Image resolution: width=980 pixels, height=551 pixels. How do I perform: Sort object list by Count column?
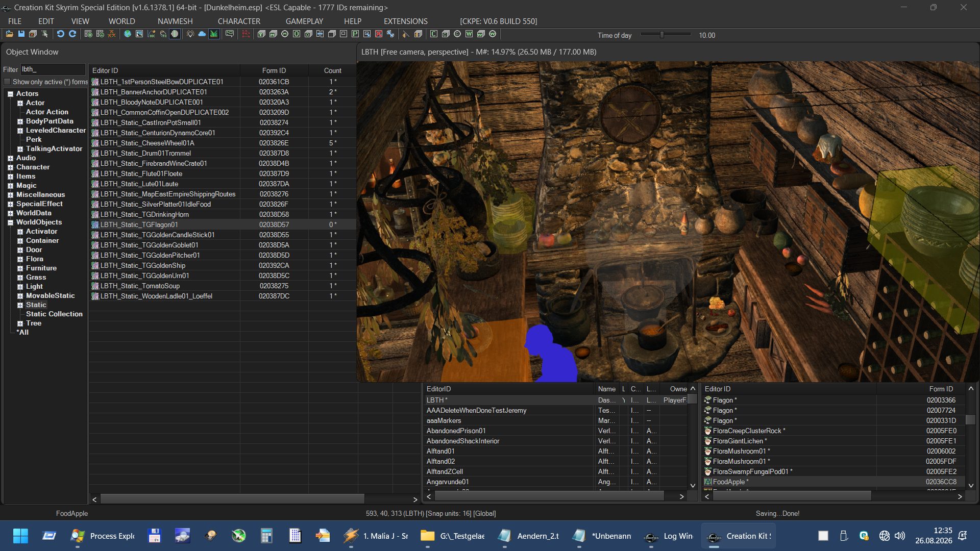pos(332,70)
